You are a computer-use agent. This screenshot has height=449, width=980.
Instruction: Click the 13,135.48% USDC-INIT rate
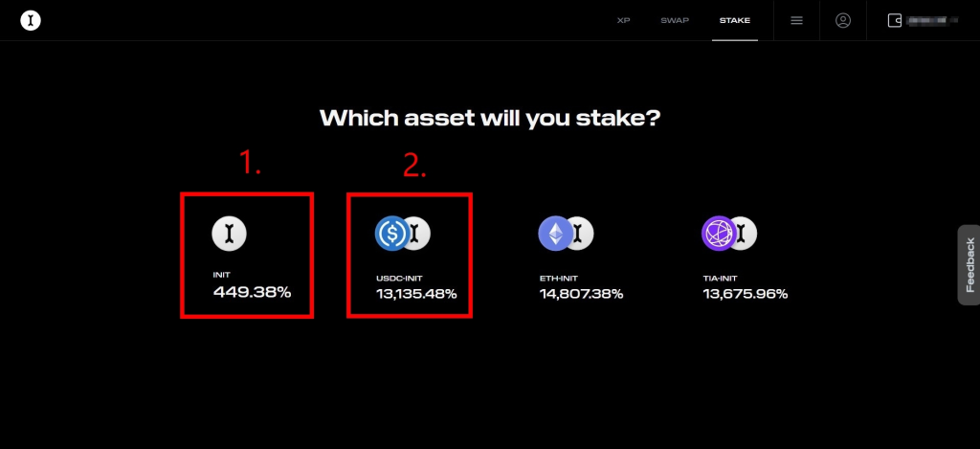coord(416,294)
